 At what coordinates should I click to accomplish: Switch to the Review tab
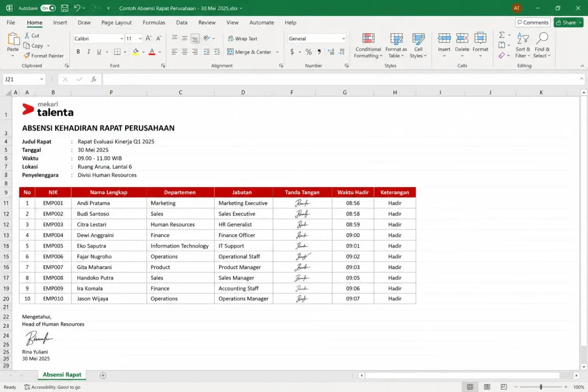coord(207,22)
